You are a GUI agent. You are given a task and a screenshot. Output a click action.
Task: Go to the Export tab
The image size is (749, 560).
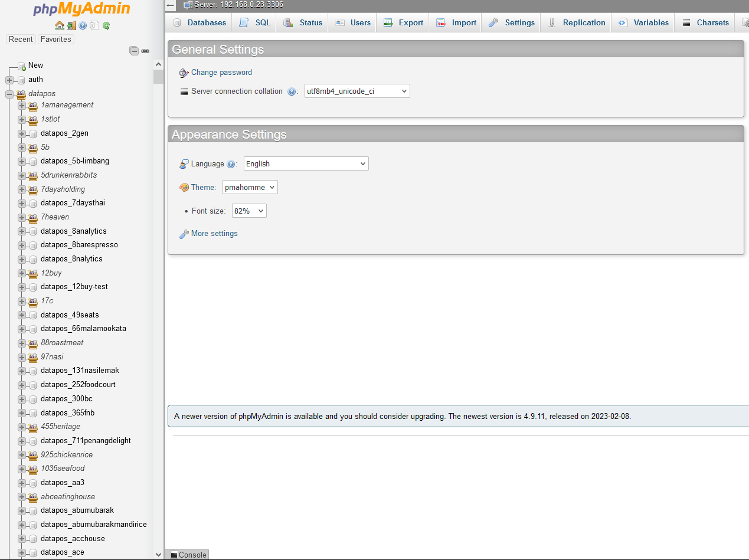(x=403, y=22)
